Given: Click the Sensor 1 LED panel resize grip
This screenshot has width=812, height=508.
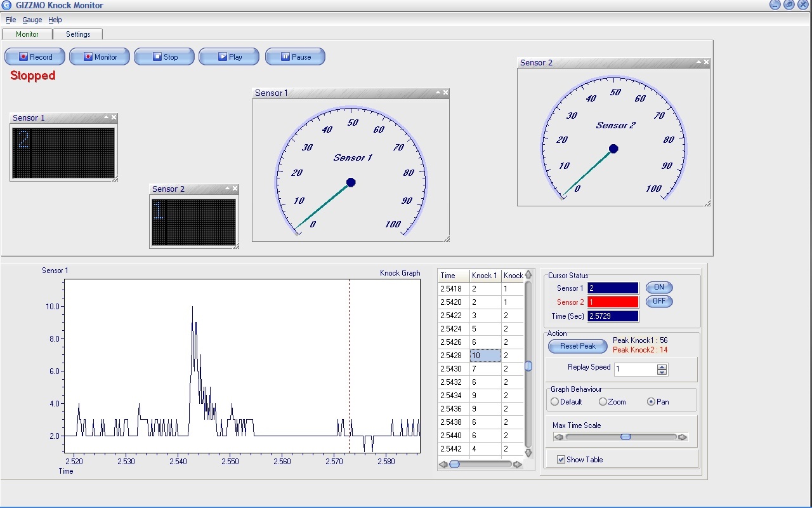Looking at the screenshot, I should pos(115,180).
